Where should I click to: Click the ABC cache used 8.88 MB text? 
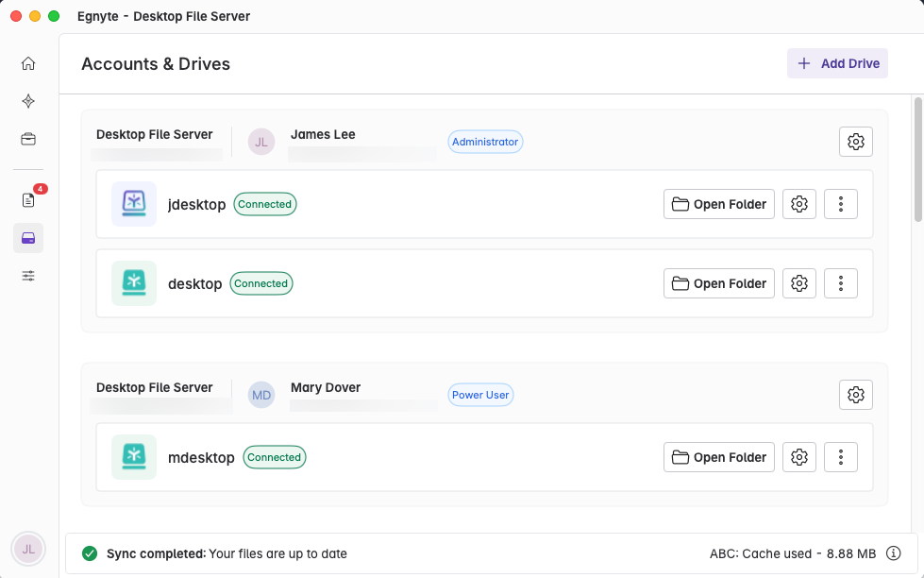pos(793,553)
